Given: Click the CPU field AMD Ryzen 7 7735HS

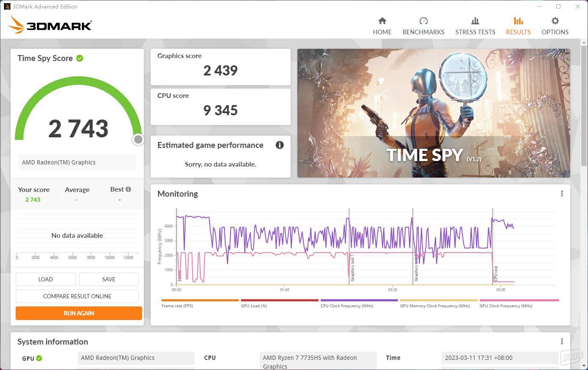Looking at the screenshot, I should click(318, 362).
